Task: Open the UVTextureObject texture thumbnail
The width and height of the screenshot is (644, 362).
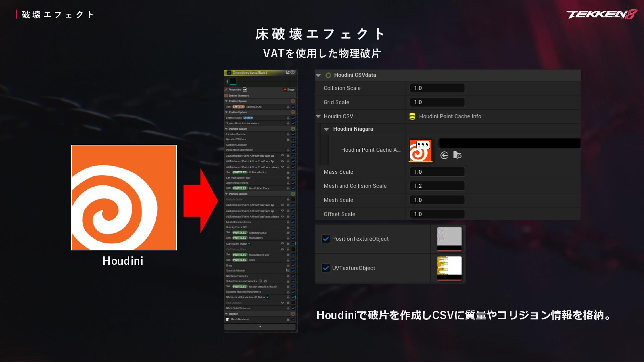Action: [x=449, y=268]
